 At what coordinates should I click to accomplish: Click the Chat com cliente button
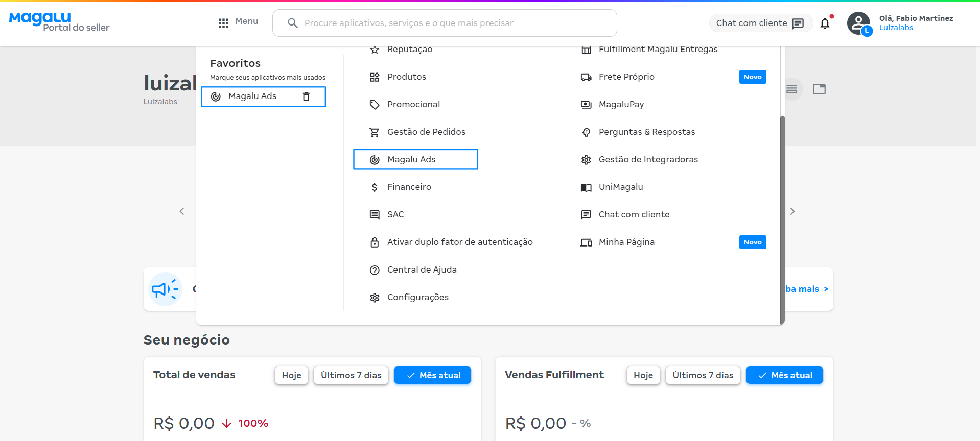click(x=760, y=22)
